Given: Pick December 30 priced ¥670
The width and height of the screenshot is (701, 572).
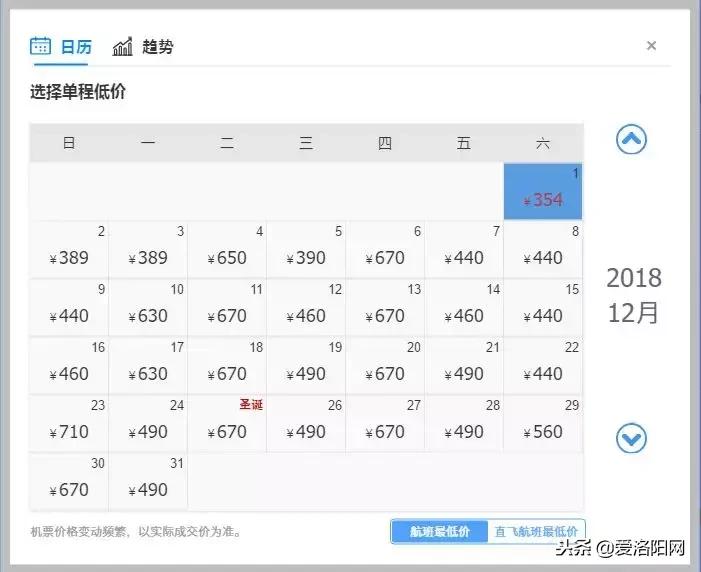Looking at the screenshot, I should click(x=69, y=482).
